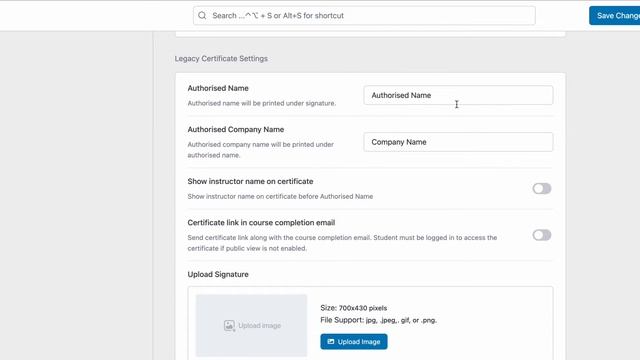This screenshot has width=640, height=360.
Task: Click the File Support formats text
Action: [378, 320]
